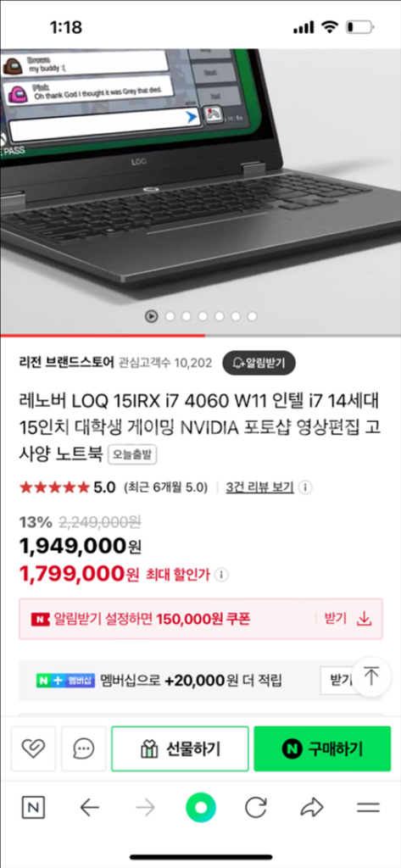Tap the info icon next to review link
Image resolution: width=401 pixels, height=868 pixels.
[x=304, y=487]
